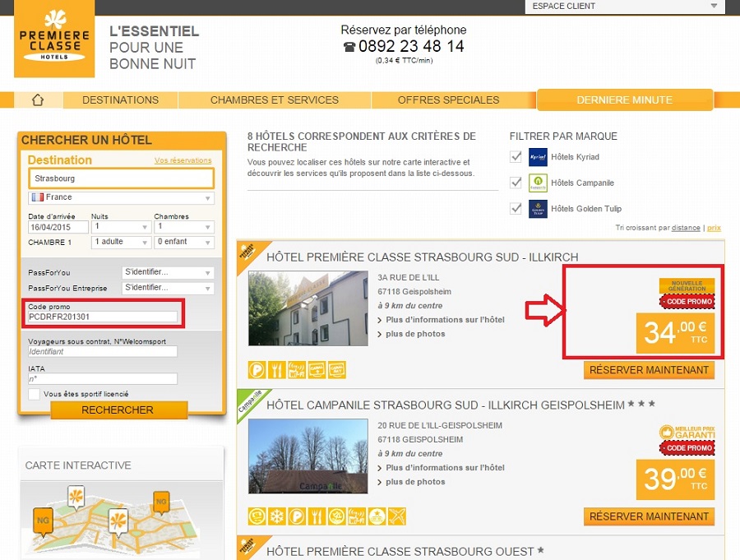Click the Golden Tulip brand logo
Image resolution: width=740 pixels, height=560 pixels.
point(538,209)
